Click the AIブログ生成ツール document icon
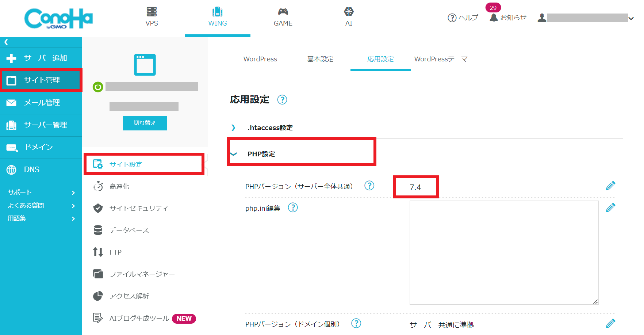Screen dimensions: 644x335 click(x=98, y=318)
